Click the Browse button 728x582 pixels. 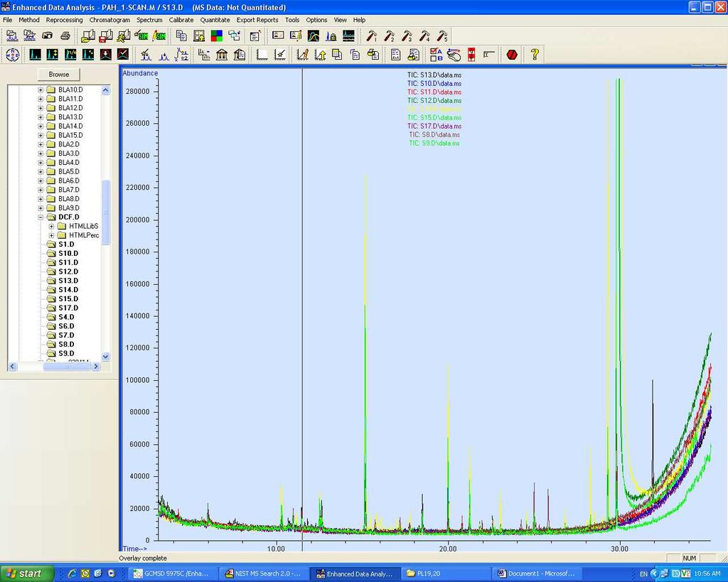coord(58,74)
